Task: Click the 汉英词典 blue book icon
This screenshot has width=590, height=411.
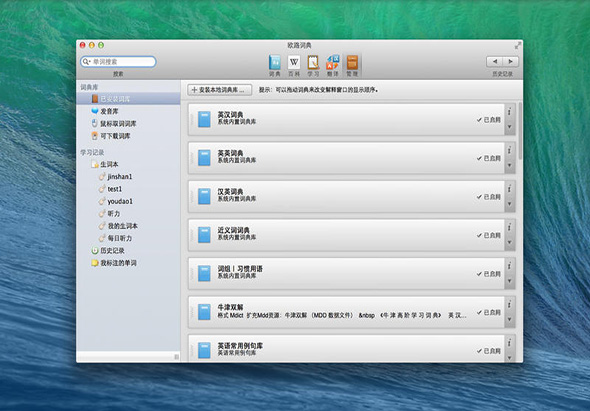Action: click(x=204, y=196)
